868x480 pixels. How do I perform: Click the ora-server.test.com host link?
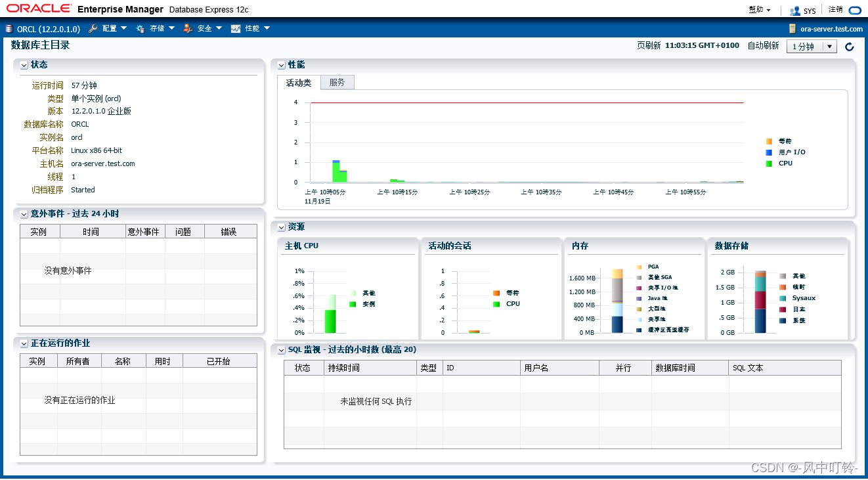832,29
